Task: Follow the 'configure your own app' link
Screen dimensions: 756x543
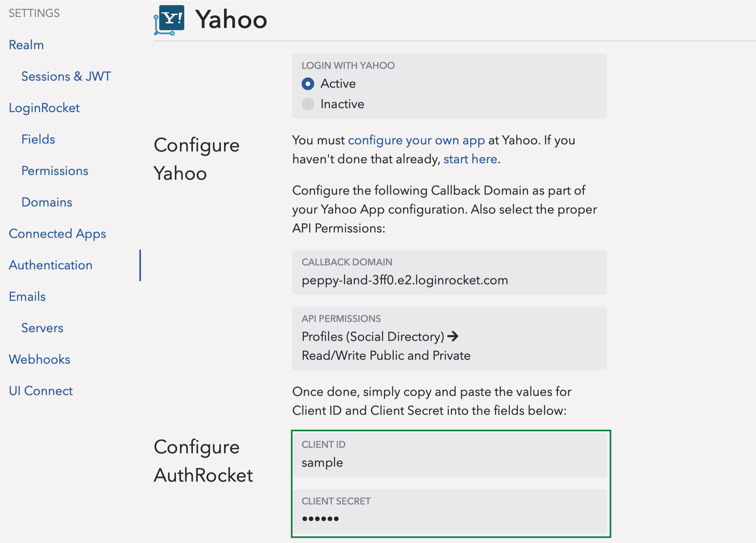Action: point(416,140)
